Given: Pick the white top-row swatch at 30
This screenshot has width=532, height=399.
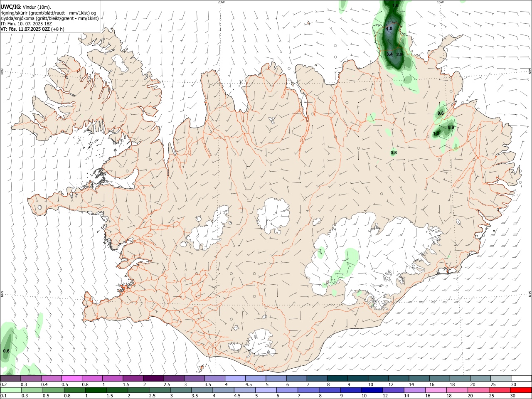Looking at the screenshot, I should click(521, 378).
